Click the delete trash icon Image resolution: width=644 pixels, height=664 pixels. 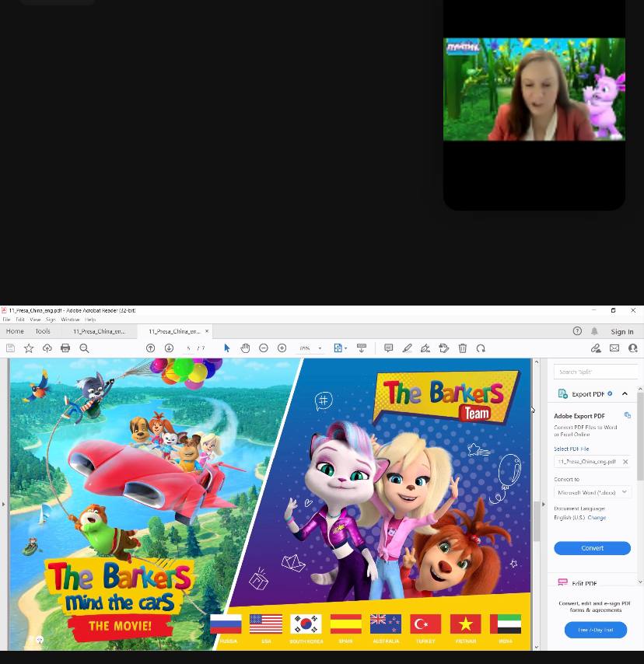coord(463,348)
